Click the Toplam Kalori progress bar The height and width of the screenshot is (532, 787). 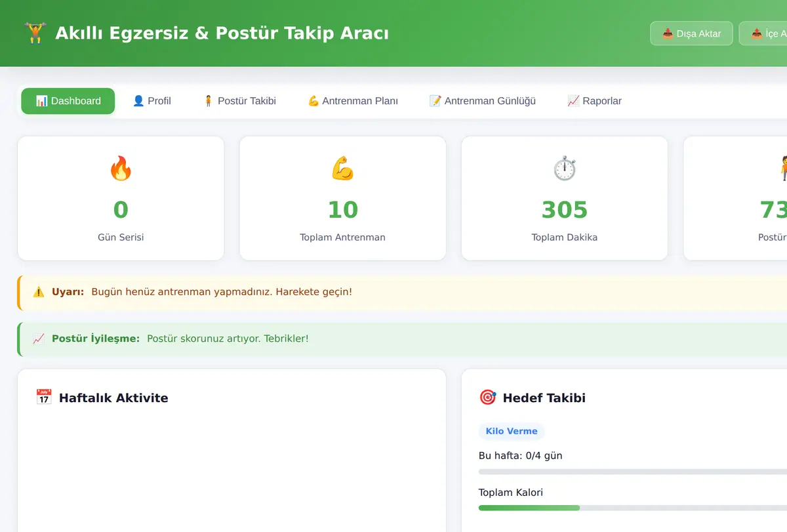click(633, 508)
